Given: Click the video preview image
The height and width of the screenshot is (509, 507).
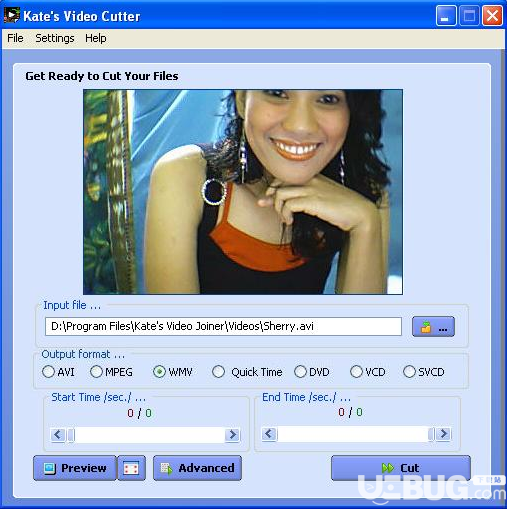Looking at the screenshot, I should [x=243, y=192].
